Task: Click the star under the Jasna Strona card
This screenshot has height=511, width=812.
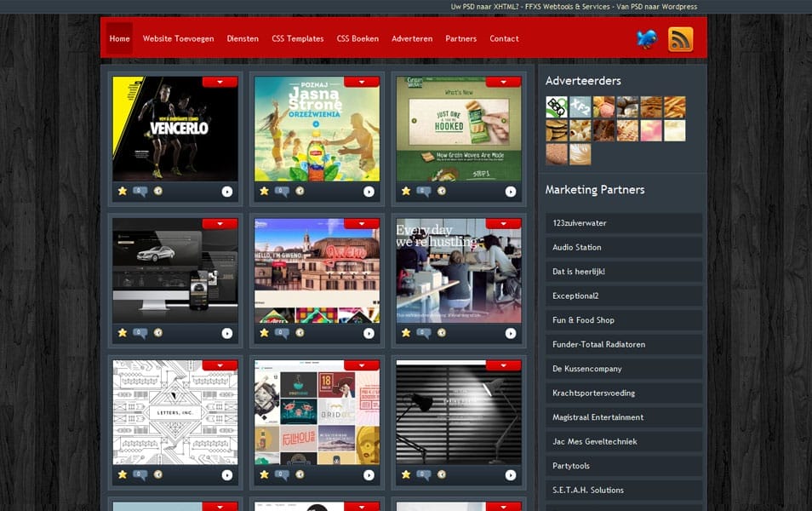Action: coord(264,192)
